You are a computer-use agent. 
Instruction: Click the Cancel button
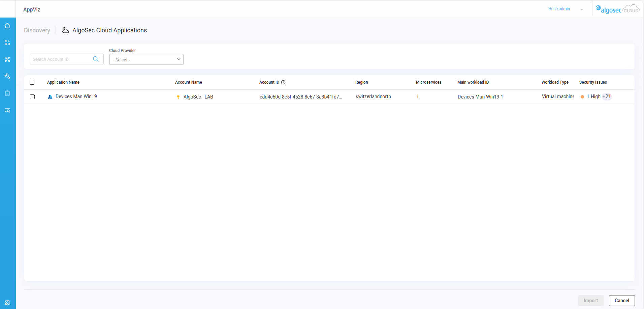coord(622,301)
